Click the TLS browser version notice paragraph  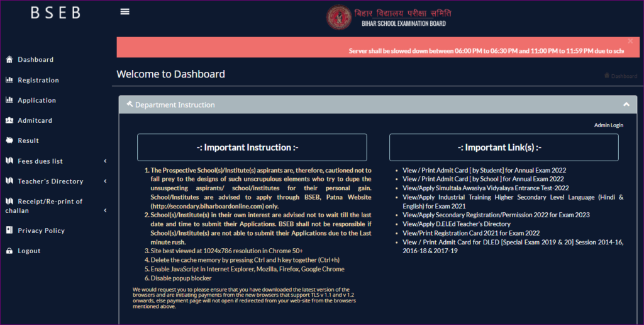click(245, 298)
